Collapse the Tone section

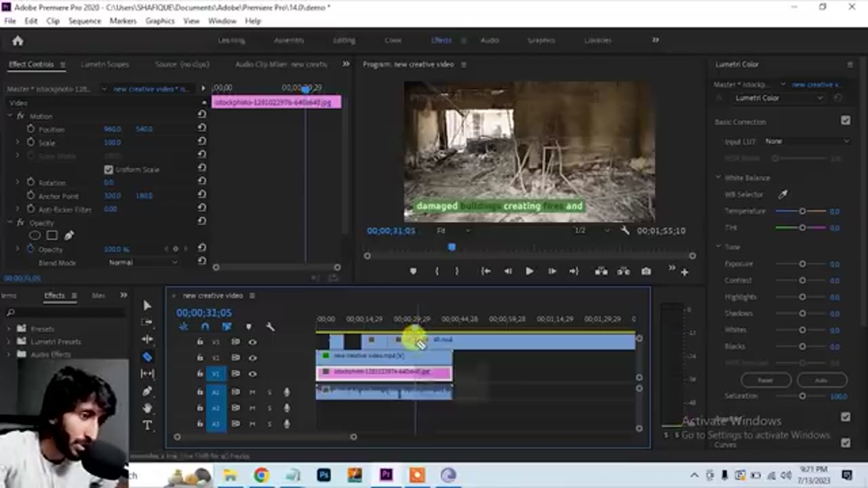tap(718, 247)
